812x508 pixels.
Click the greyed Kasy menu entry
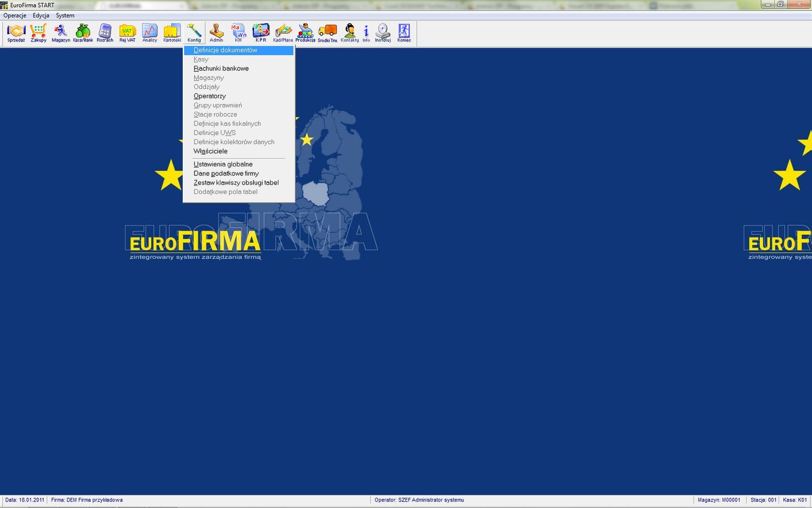(x=239, y=60)
